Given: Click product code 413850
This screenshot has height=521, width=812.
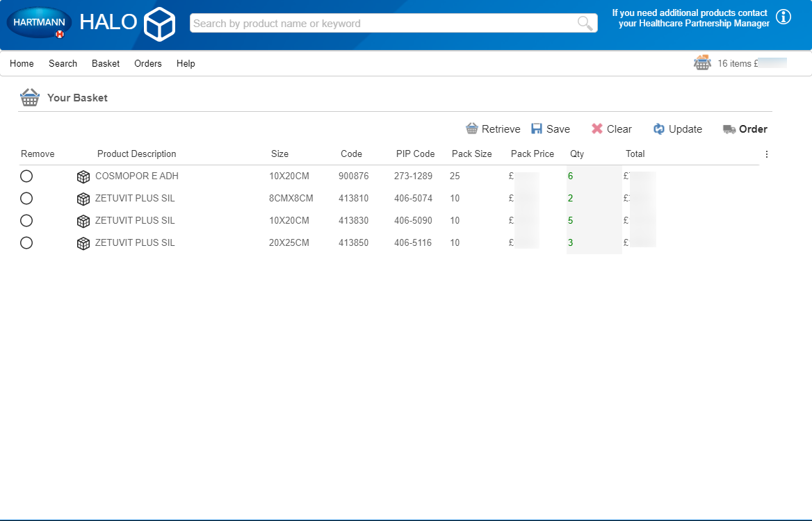Looking at the screenshot, I should coord(354,242).
